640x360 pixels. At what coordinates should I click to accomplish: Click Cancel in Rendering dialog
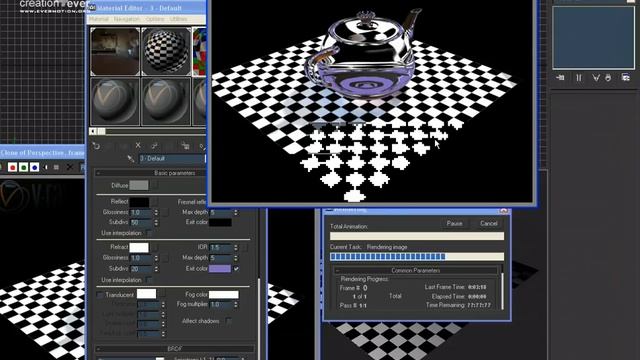coord(489,223)
